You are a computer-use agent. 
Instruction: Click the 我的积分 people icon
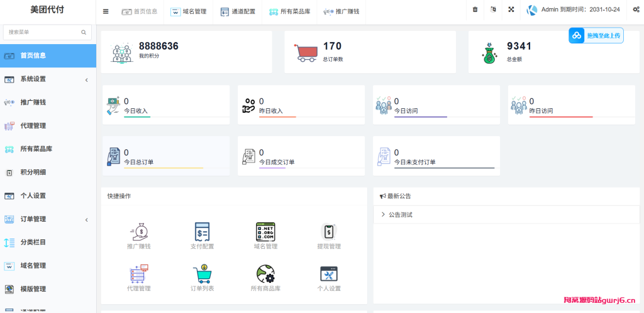(x=121, y=52)
